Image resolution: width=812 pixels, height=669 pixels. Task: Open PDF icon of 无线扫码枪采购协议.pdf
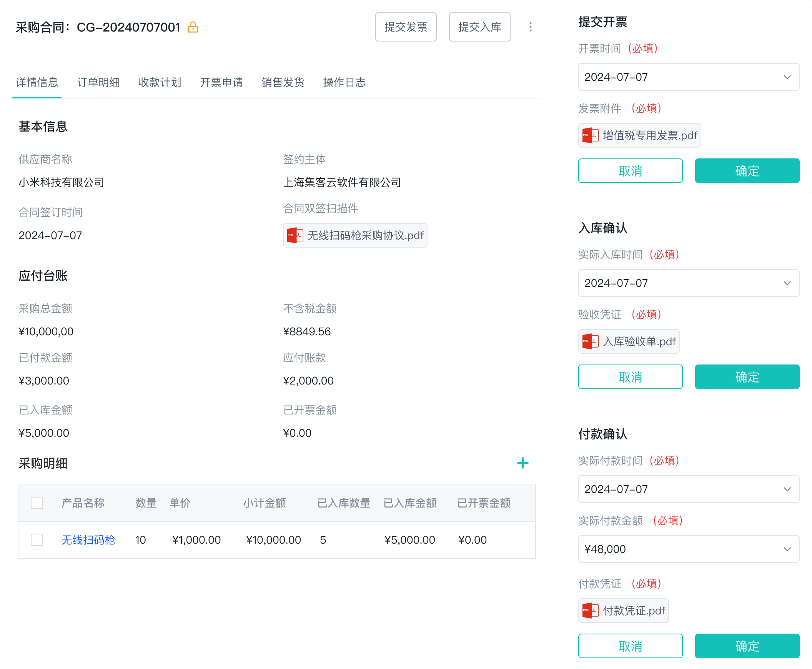point(295,235)
